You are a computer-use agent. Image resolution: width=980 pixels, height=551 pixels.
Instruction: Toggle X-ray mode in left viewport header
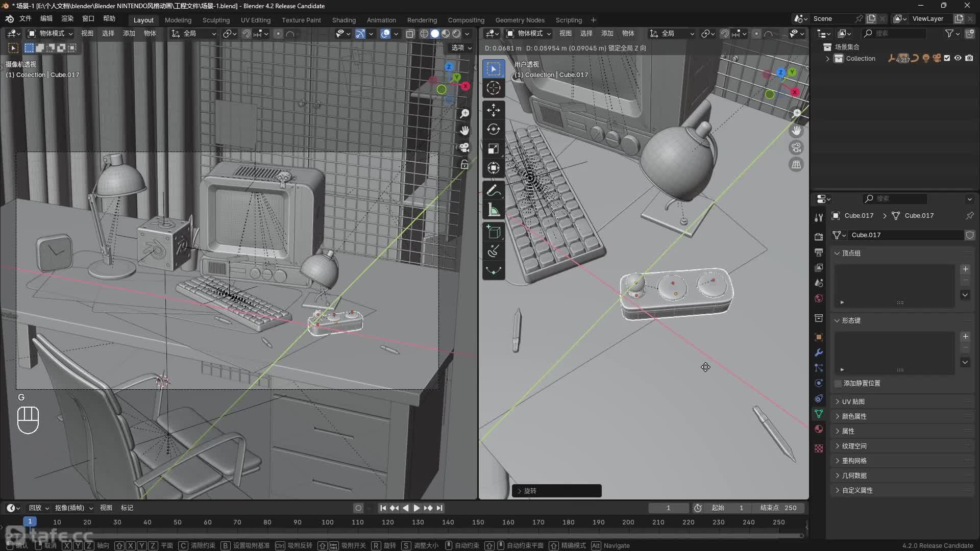point(410,34)
